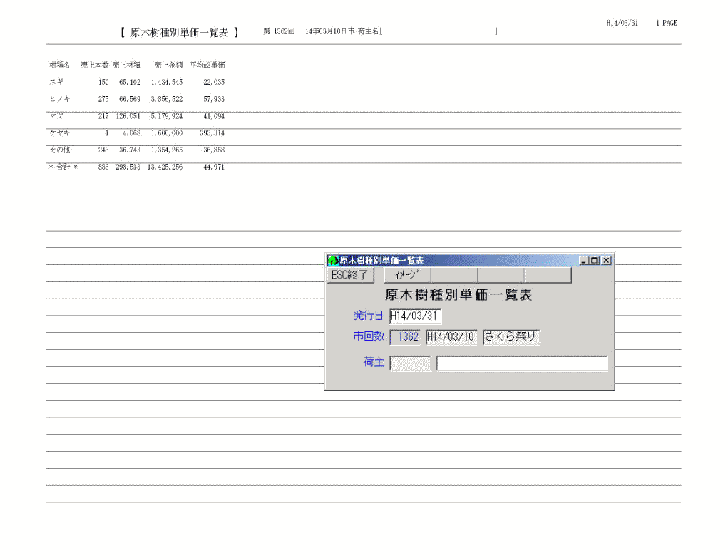Click the ＊合計＊ row label
728x560 pixels.
[x=63, y=167]
